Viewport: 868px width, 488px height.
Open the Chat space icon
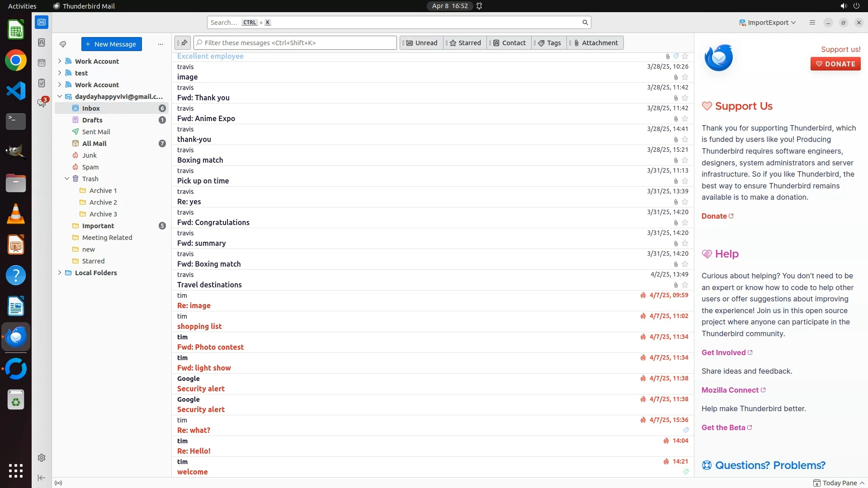(x=42, y=103)
